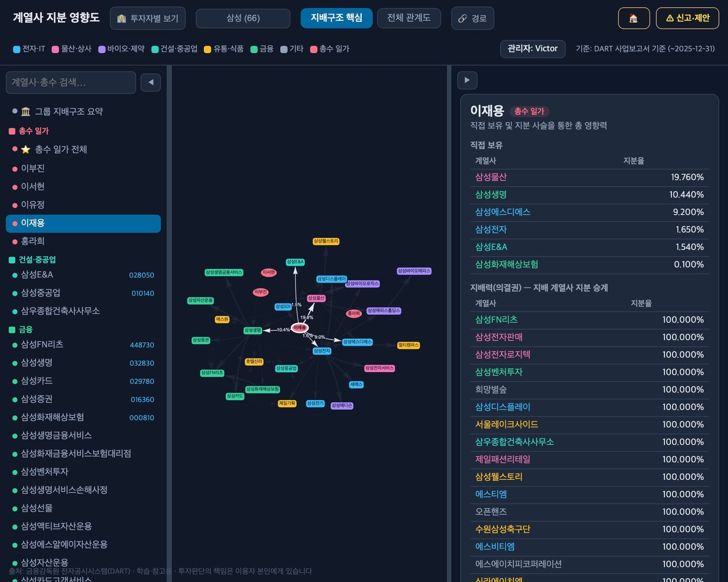The height and width of the screenshot is (582, 728).
Task: Select 삼성액티브자산운용 in the sidebar list
Action: (x=83, y=526)
